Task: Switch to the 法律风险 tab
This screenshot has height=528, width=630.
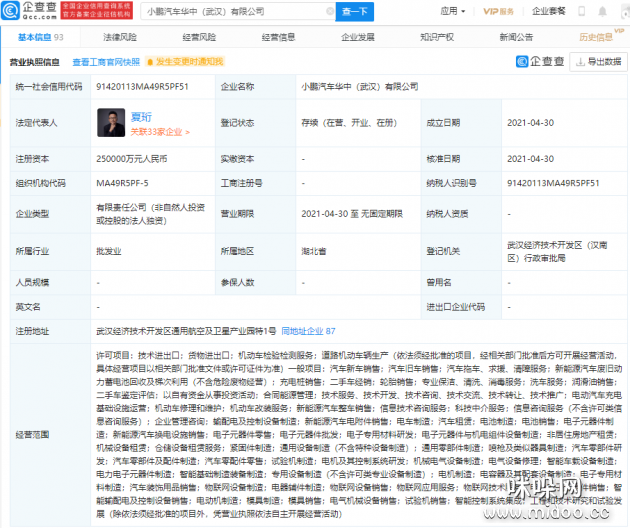Action: pyautogui.click(x=120, y=37)
